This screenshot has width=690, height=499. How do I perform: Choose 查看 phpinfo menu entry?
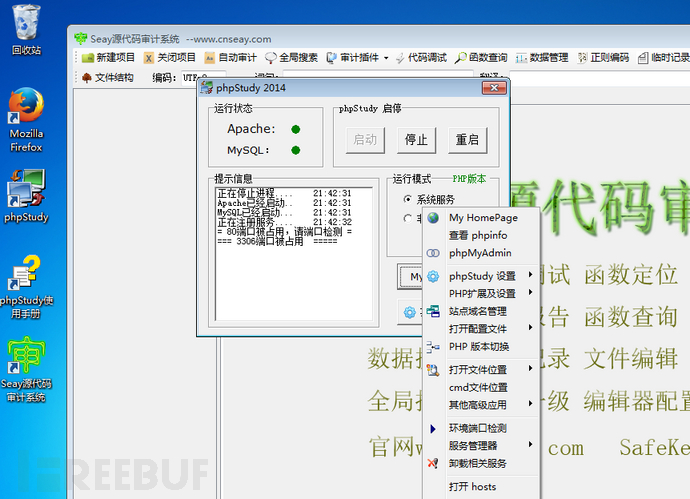pos(481,235)
